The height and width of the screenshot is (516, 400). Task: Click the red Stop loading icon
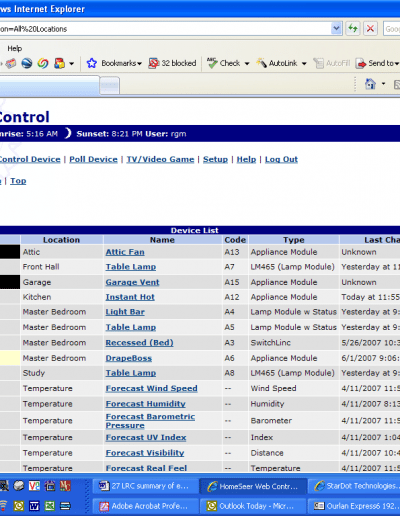coord(370,29)
